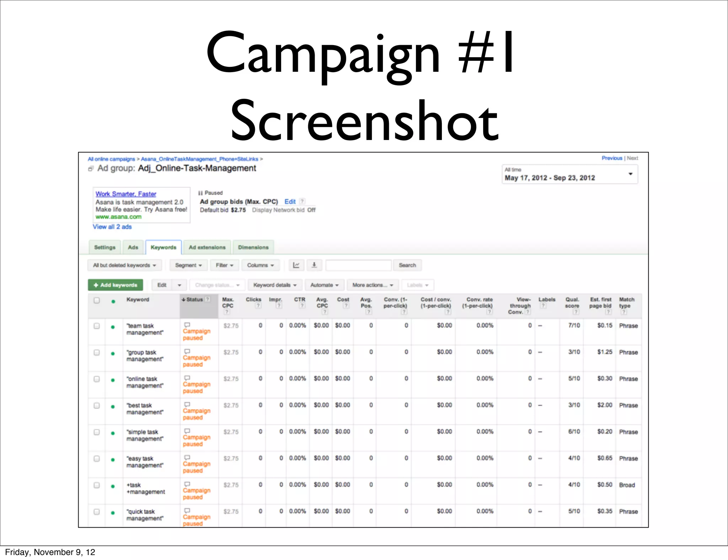Switch to the Dimensions tab
Image resolution: width=728 pixels, height=560 pixels.
click(253, 247)
